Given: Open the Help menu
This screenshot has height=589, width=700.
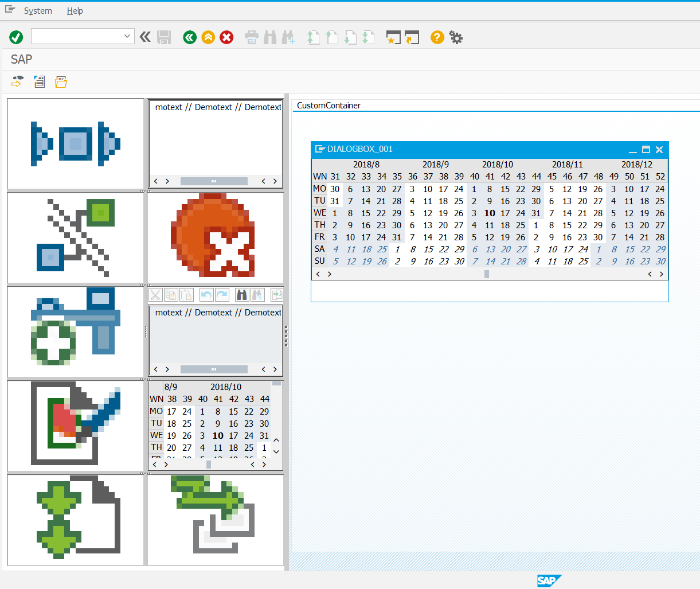Looking at the screenshot, I should coord(75,11).
